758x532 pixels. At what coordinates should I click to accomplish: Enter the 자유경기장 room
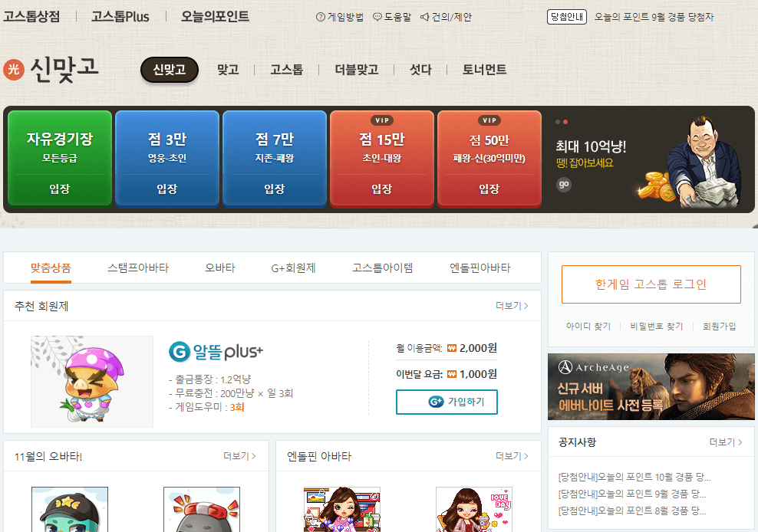[60, 159]
